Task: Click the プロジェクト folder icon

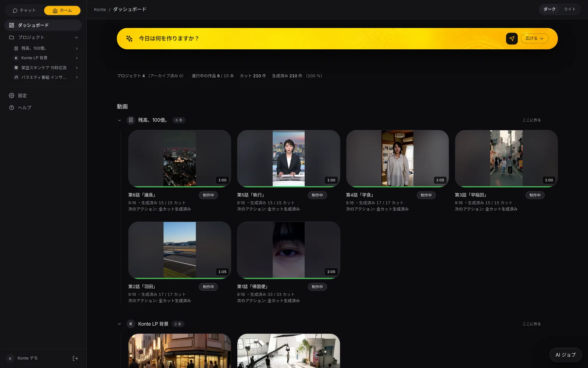Action: 11,38
